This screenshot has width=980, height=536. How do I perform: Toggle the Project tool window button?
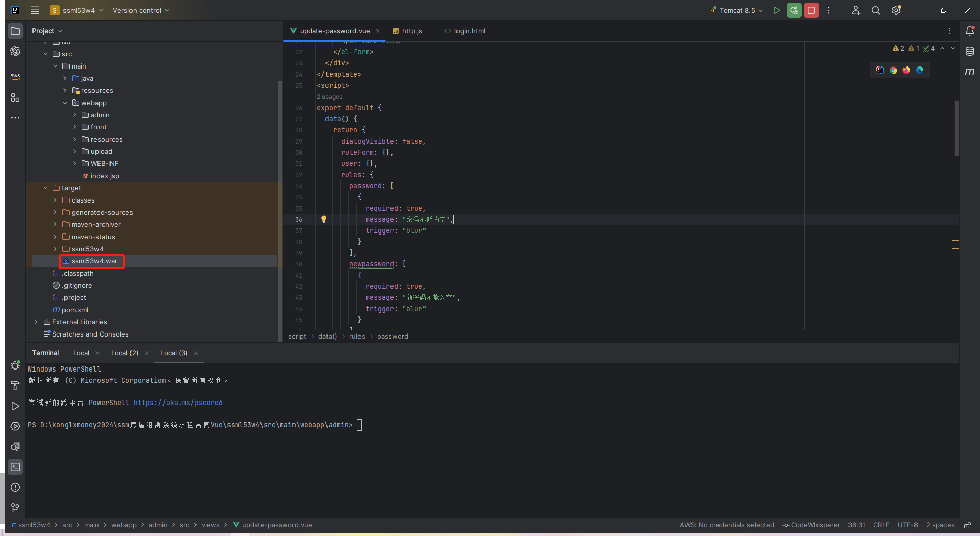point(15,31)
